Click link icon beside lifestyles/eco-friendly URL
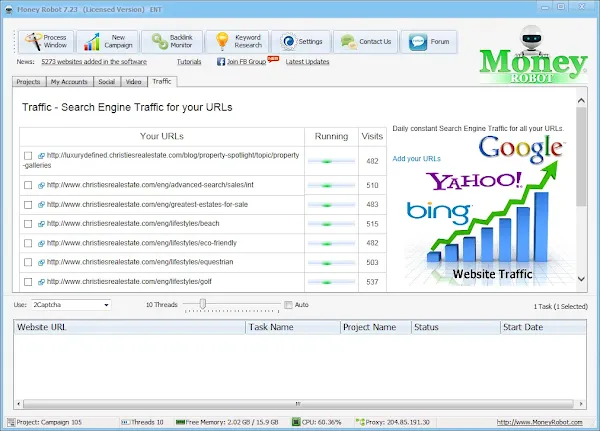The image size is (600, 431). (41, 243)
